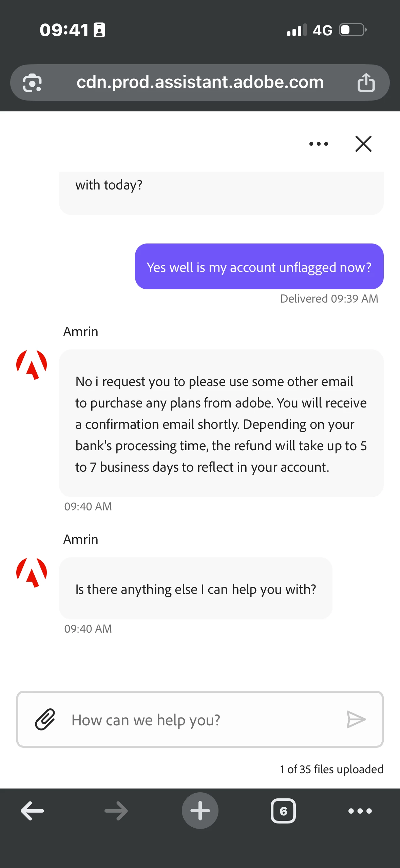Tap the cdn.prod.assistant.adobe.com address bar

pyautogui.click(x=200, y=83)
